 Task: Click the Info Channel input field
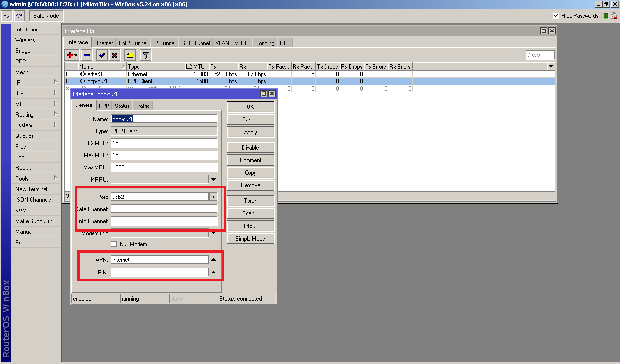click(x=164, y=221)
